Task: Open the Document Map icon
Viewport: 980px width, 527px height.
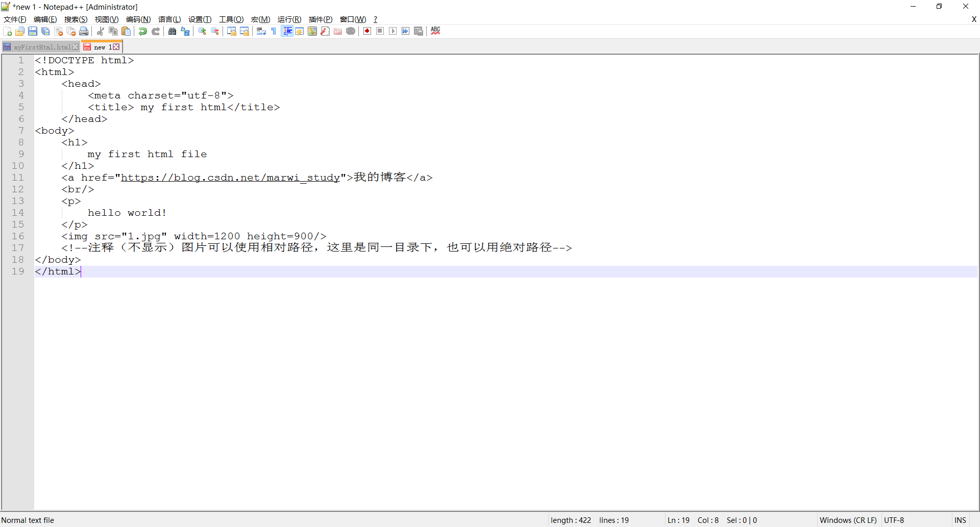Action: (x=312, y=31)
